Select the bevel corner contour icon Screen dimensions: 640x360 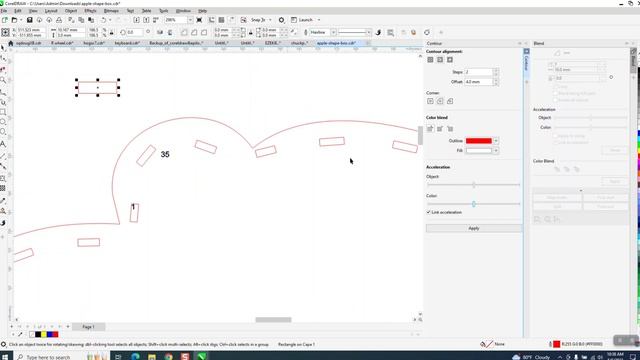450,101
